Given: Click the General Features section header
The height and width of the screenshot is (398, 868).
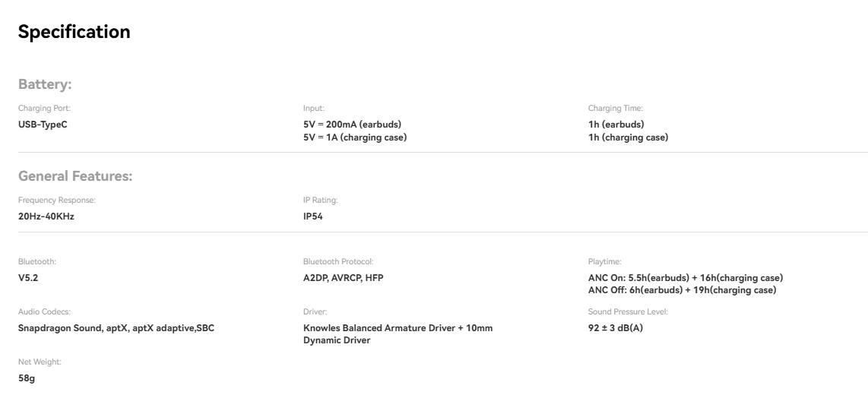Looking at the screenshot, I should 75,176.
